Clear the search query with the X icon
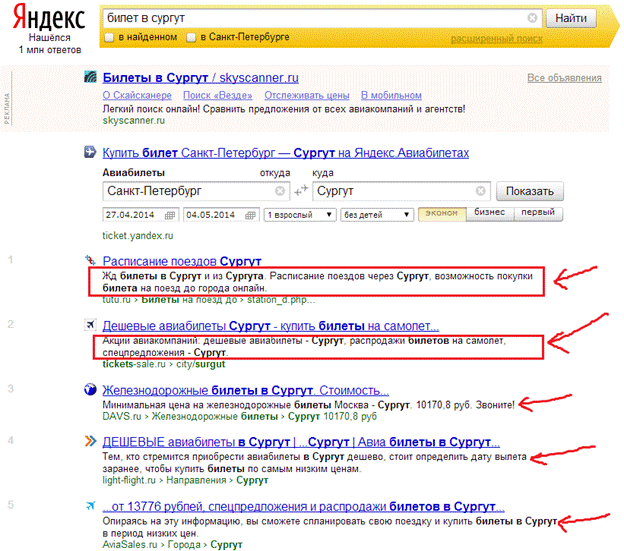 click(x=532, y=18)
